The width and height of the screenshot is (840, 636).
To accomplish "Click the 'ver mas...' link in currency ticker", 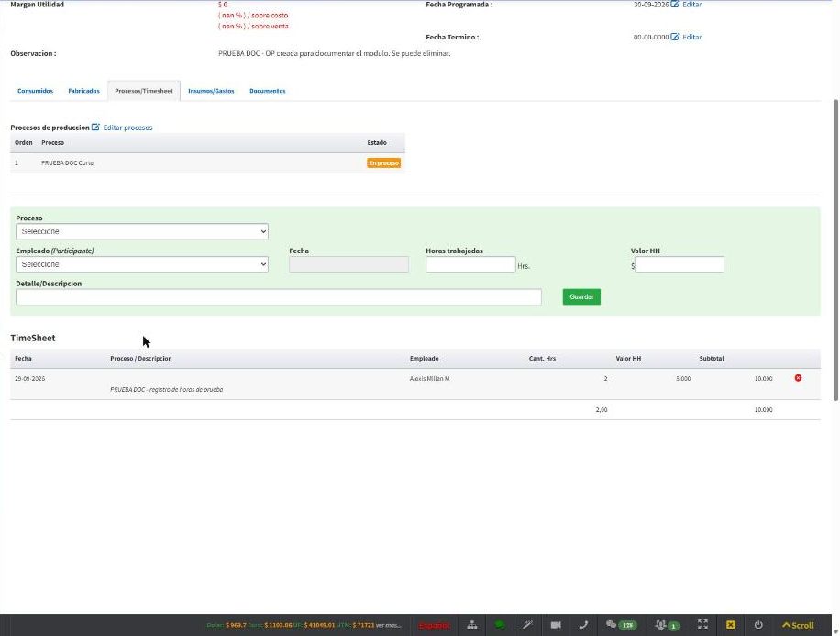I will 389,625.
